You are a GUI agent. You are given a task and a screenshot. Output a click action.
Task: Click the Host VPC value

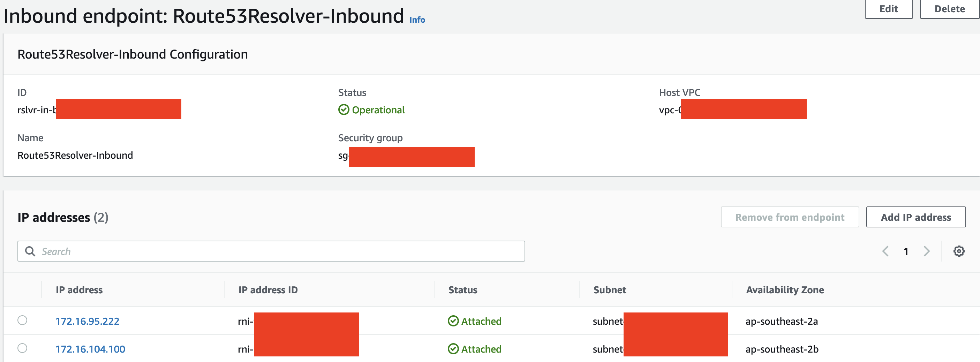[670, 110]
